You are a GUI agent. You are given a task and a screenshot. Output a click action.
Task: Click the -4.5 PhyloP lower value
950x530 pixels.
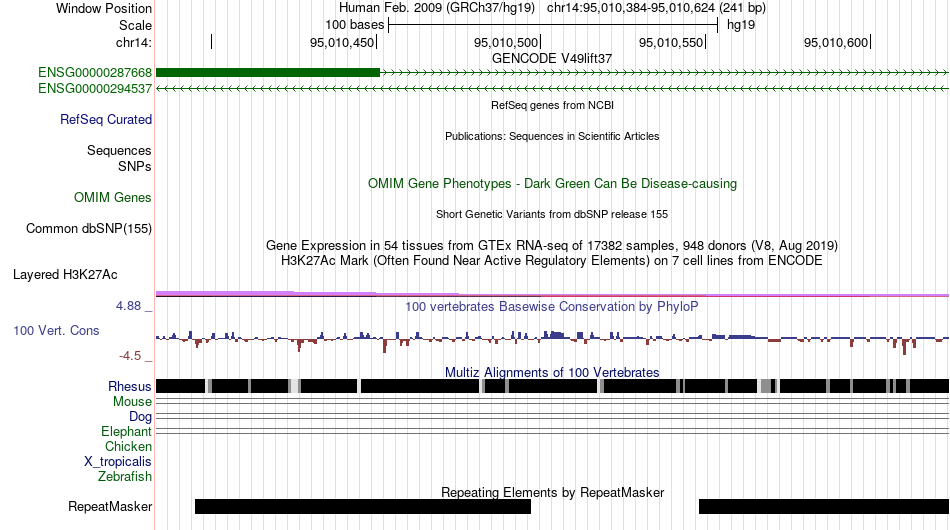click(x=130, y=356)
